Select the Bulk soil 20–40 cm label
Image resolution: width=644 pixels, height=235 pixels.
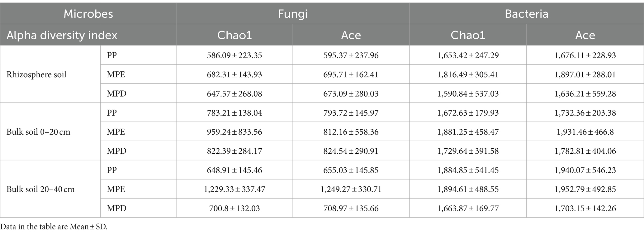coord(40,189)
